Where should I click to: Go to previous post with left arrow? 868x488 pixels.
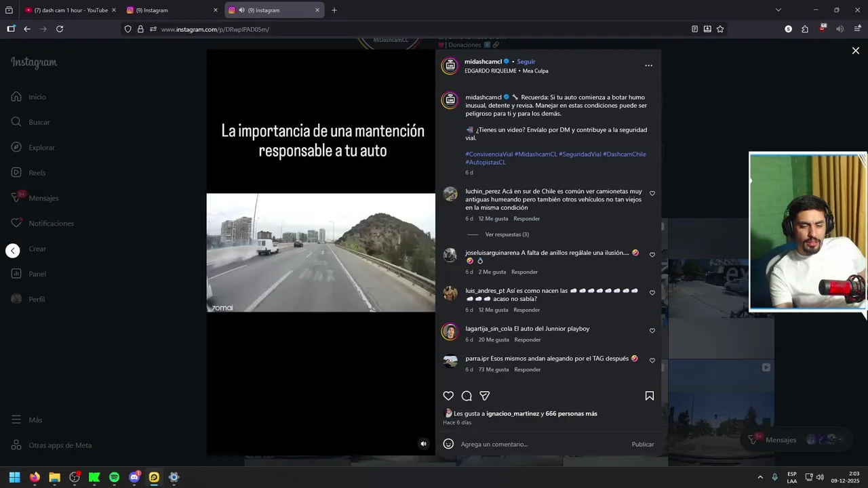click(x=13, y=251)
